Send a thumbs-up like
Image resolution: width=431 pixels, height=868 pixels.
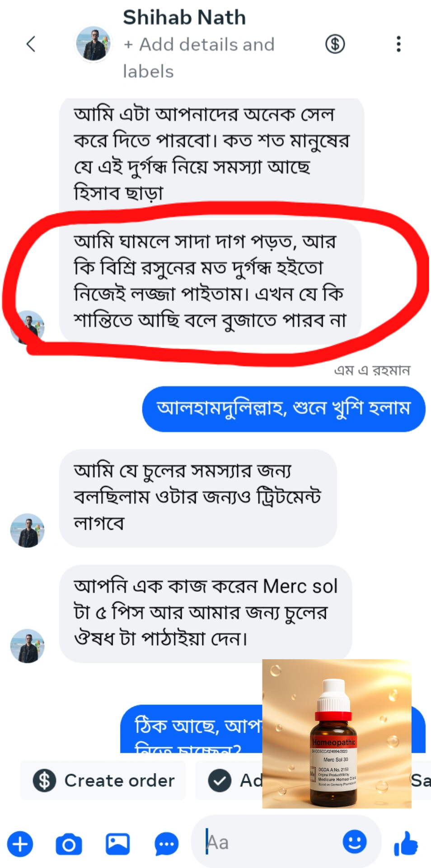[406, 844]
